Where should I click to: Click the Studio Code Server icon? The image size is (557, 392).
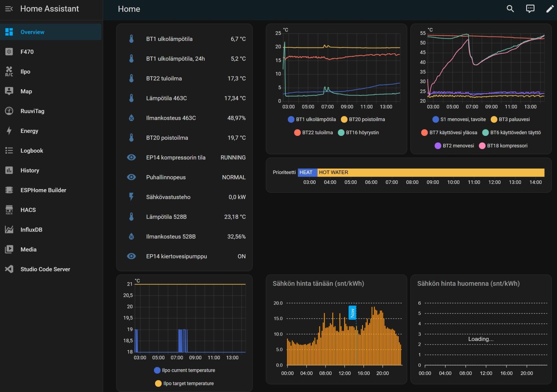point(9,269)
